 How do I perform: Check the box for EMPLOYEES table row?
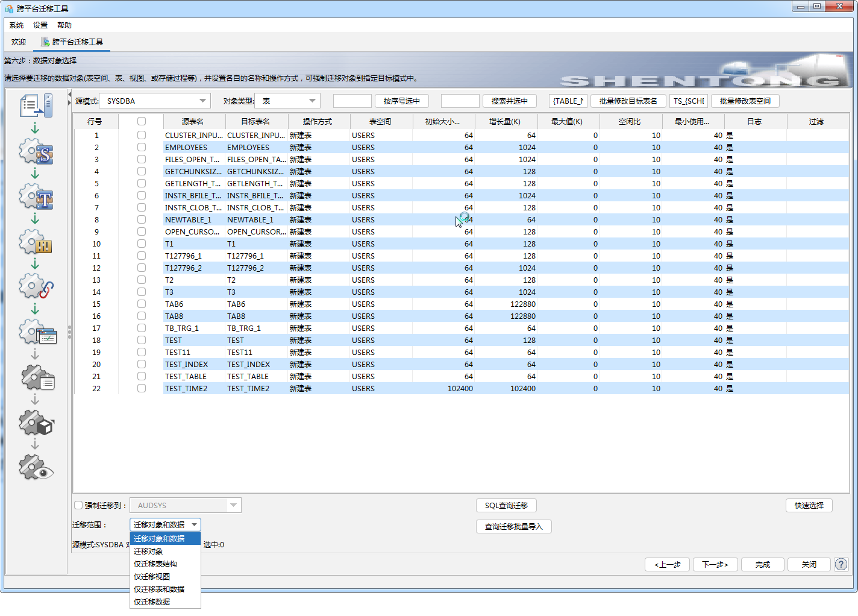pyautogui.click(x=142, y=147)
